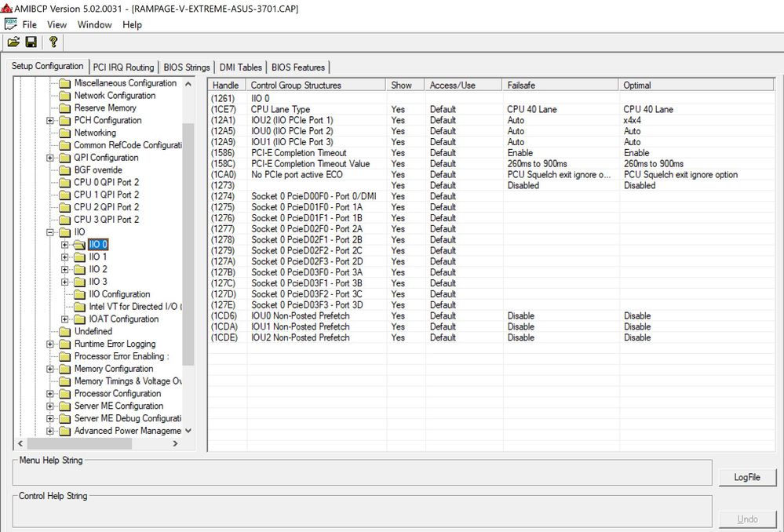Click the Memory Timings & Voltage folder icon
Viewport: 784px width, 532px height.
pos(64,381)
